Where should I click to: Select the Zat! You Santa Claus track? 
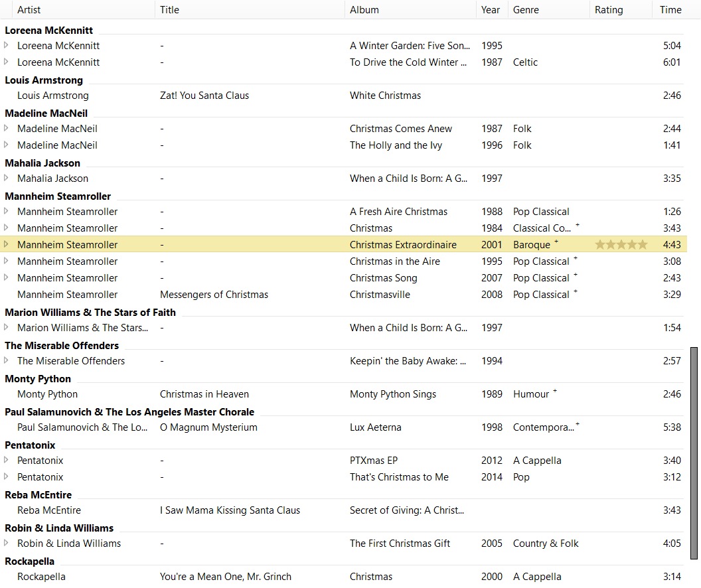204,96
